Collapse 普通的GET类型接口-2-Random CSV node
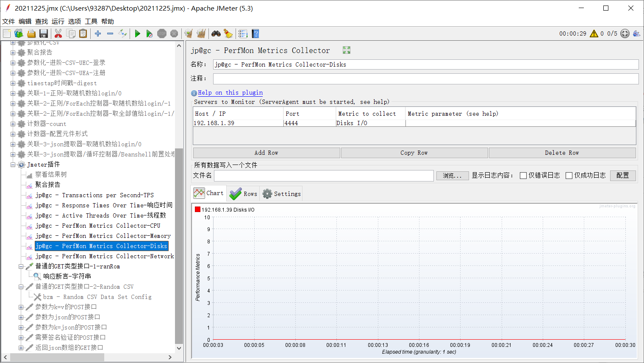 click(21, 287)
